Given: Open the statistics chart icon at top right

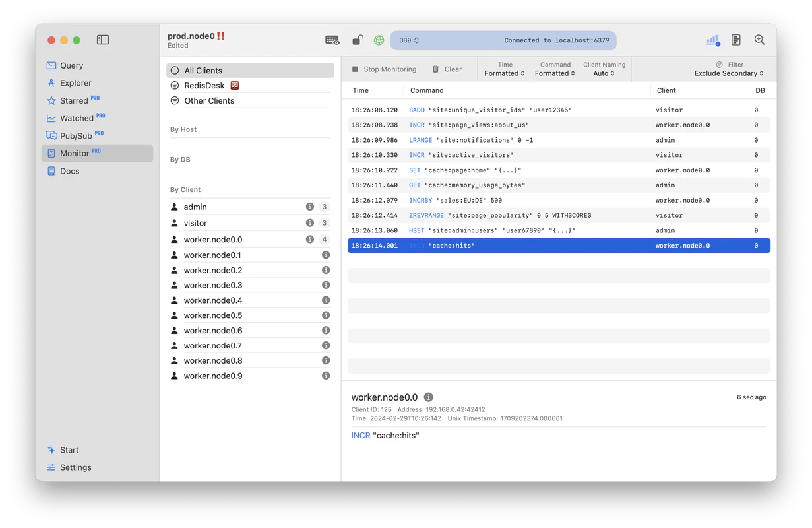Looking at the screenshot, I should coord(712,40).
